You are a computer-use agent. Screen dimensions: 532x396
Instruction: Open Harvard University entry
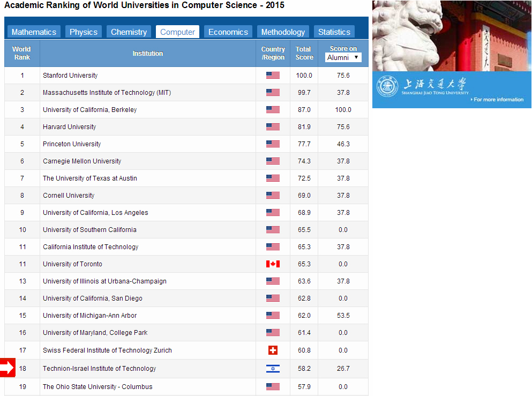point(69,126)
